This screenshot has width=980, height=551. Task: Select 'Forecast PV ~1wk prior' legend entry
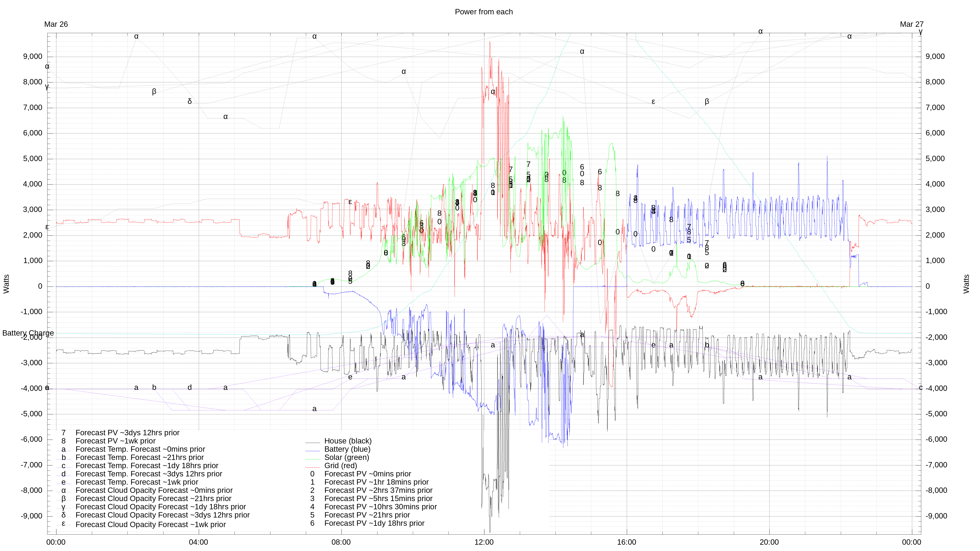115,441
